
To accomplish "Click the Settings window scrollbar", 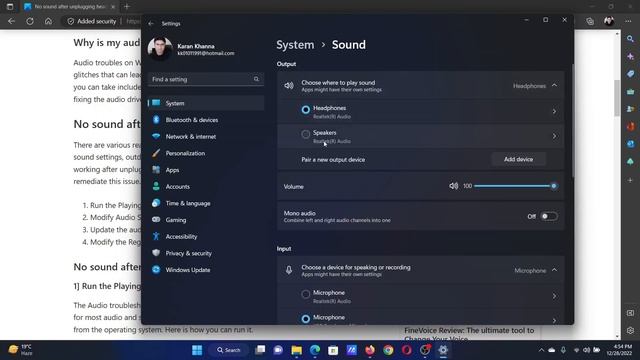I will pos(572,120).
